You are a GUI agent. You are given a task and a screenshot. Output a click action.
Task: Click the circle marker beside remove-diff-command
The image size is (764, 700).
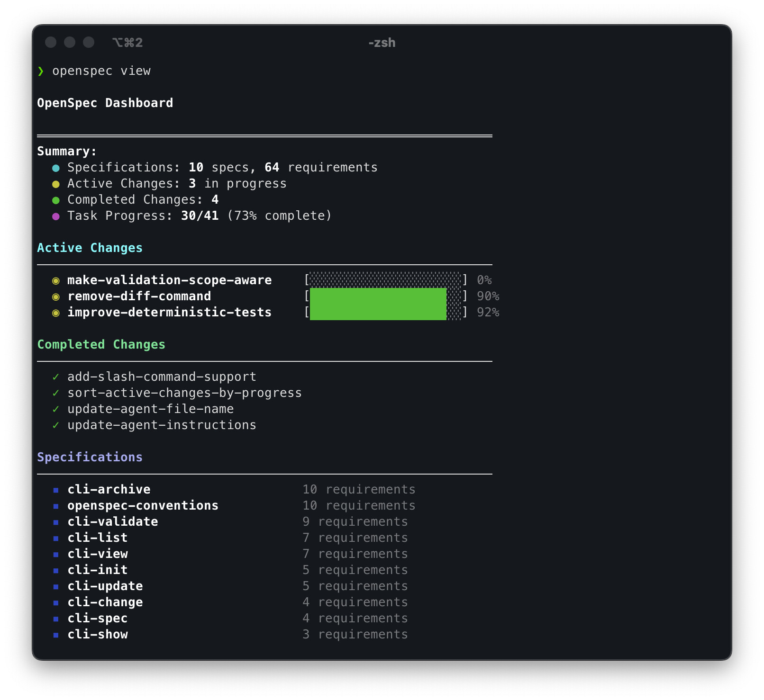(56, 297)
